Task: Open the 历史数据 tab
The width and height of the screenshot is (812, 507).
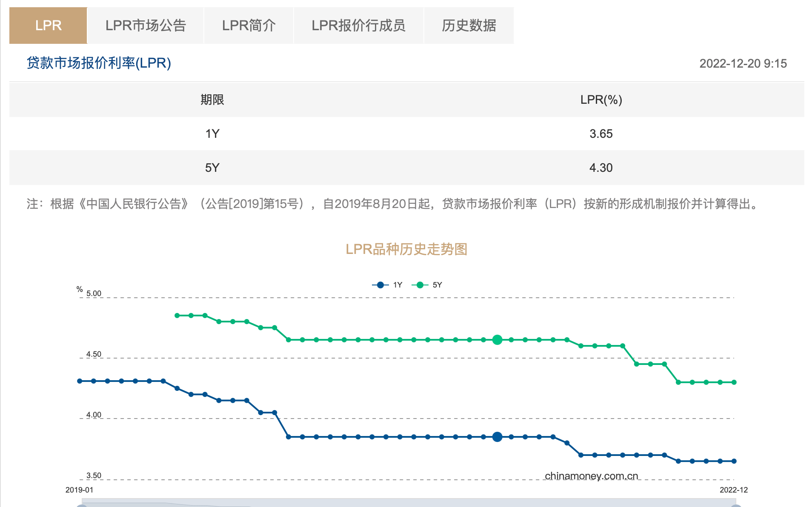Action: (469, 26)
